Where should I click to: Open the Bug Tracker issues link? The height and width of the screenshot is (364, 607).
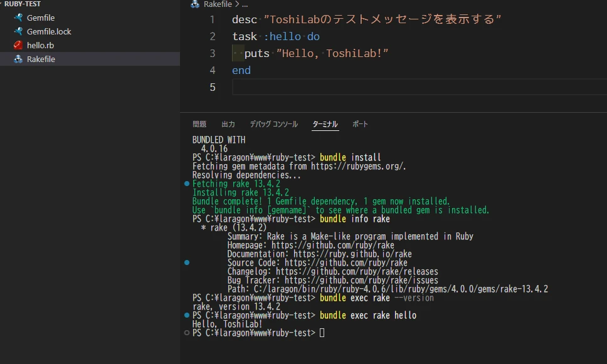(x=361, y=281)
